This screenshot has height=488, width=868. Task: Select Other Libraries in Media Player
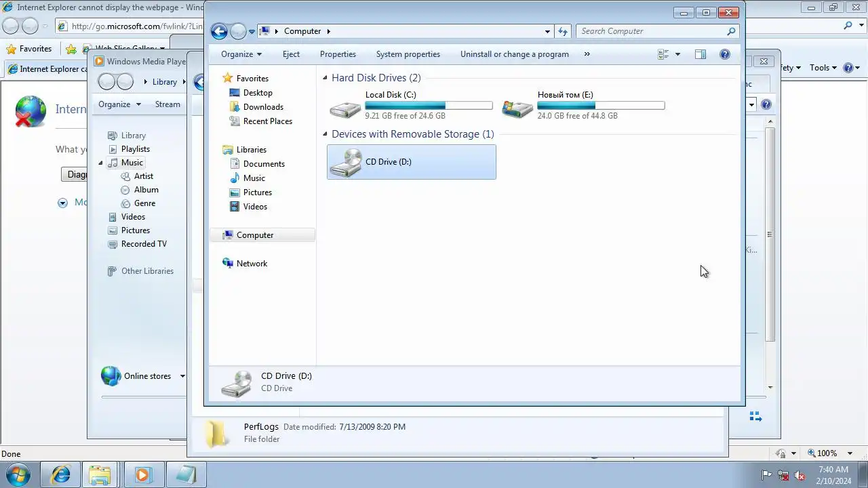[147, 271]
